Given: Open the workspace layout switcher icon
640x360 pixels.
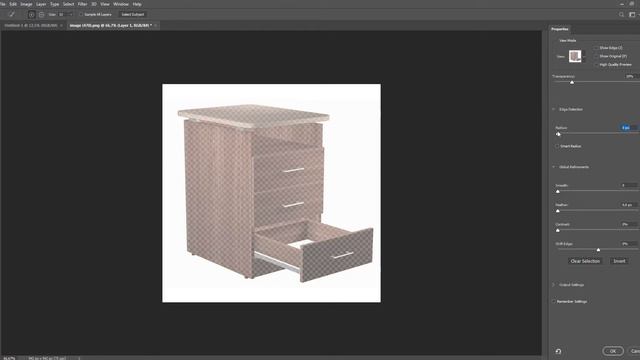Looking at the screenshot, I should [632, 15].
